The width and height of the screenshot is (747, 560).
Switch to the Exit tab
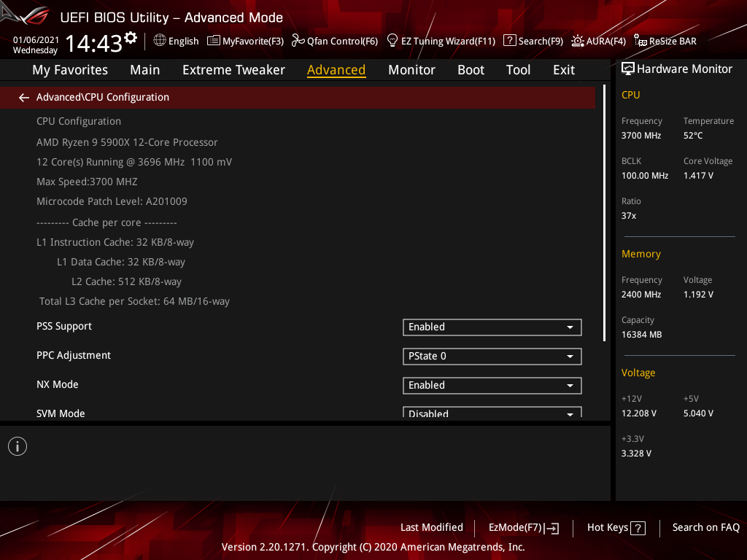click(564, 70)
